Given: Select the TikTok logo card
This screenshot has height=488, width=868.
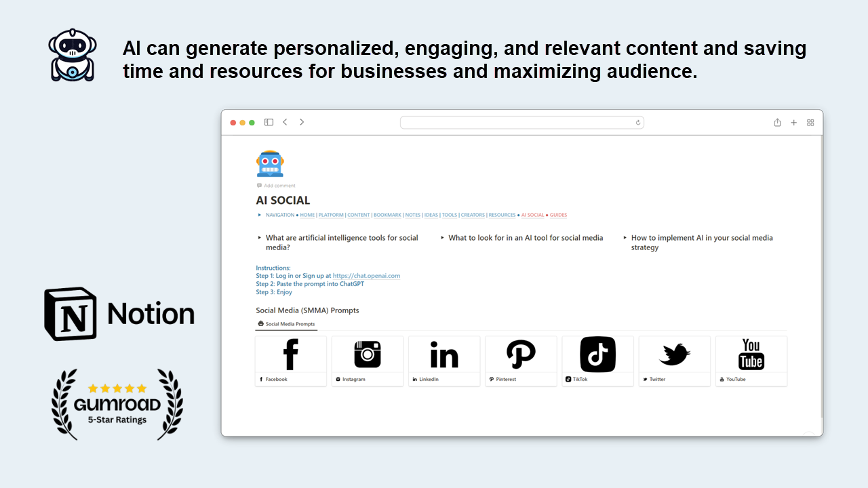Looking at the screenshot, I should coord(597,361).
